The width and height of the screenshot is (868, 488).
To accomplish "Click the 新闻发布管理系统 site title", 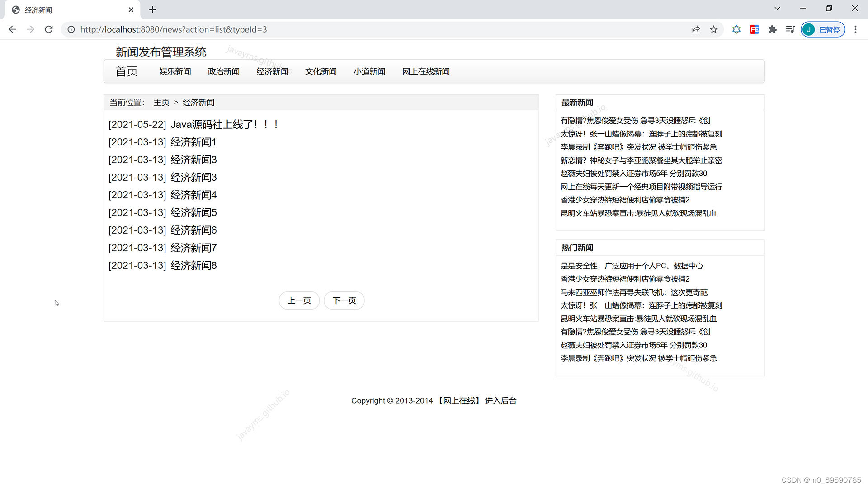I will click(161, 52).
